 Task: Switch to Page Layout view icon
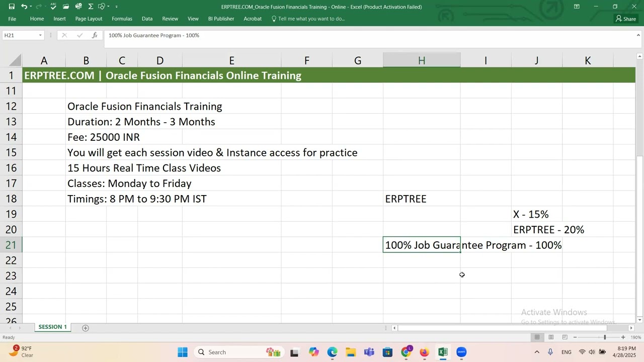click(551, 337)
